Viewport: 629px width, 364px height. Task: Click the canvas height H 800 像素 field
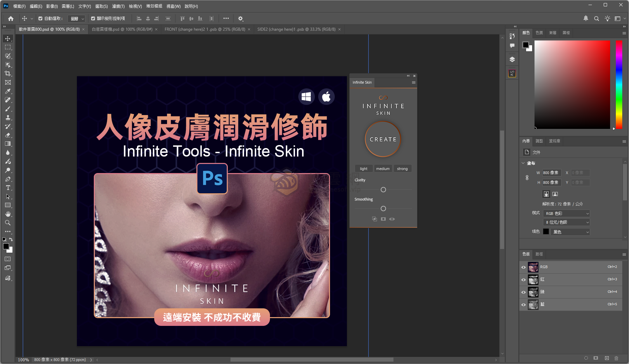(551, 183)
